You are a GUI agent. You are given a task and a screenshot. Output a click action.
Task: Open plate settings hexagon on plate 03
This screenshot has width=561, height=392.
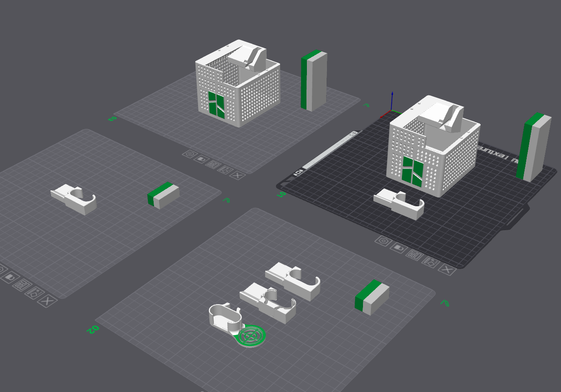point(190,154)
